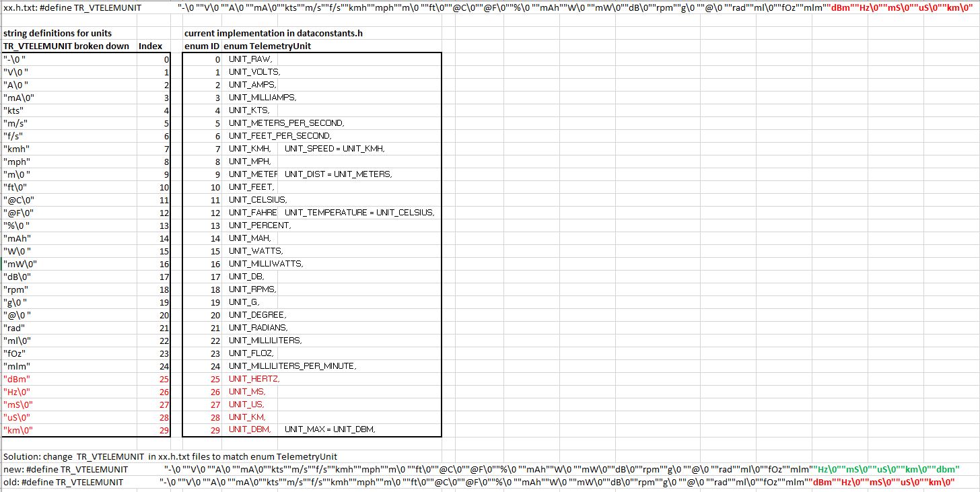
Task: Select the "fOz" string cell
Action: [x=16, y=353]
